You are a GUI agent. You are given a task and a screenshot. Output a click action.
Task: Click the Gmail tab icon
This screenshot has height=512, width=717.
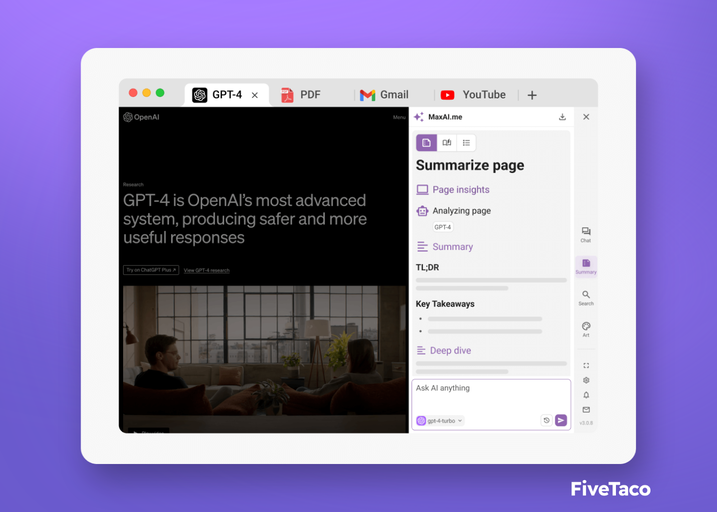pyautogui.click(x=367, y=95)
